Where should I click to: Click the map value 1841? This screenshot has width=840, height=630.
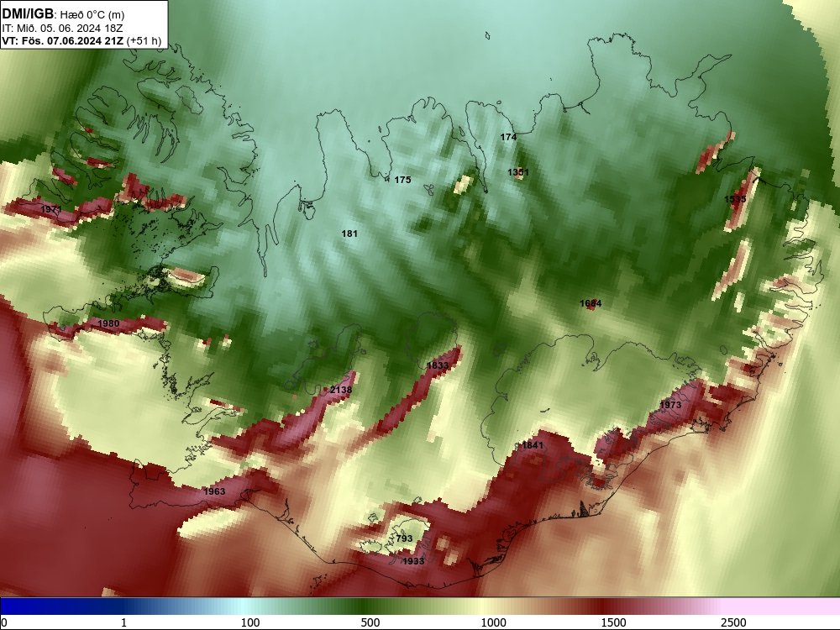pos(533,445)
